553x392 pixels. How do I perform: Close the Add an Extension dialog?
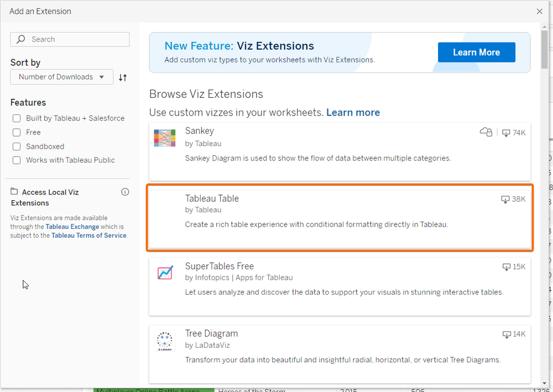coord(540,11)
